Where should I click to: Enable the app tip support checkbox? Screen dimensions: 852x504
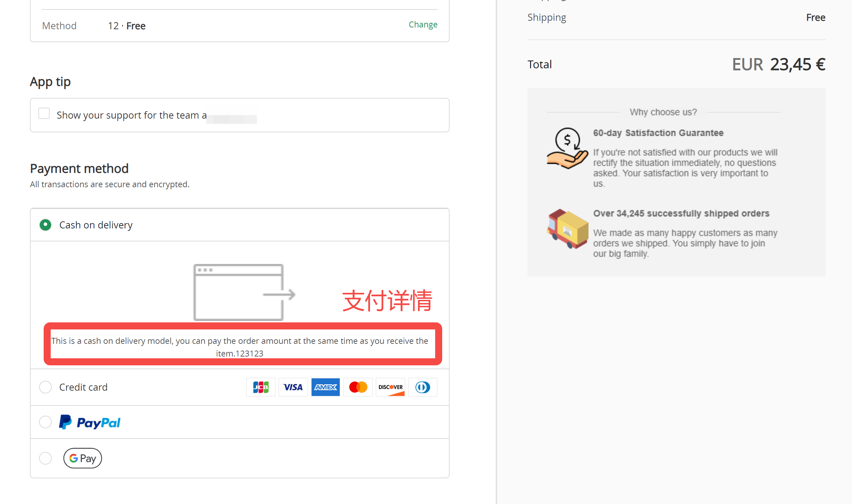[44, 114]
